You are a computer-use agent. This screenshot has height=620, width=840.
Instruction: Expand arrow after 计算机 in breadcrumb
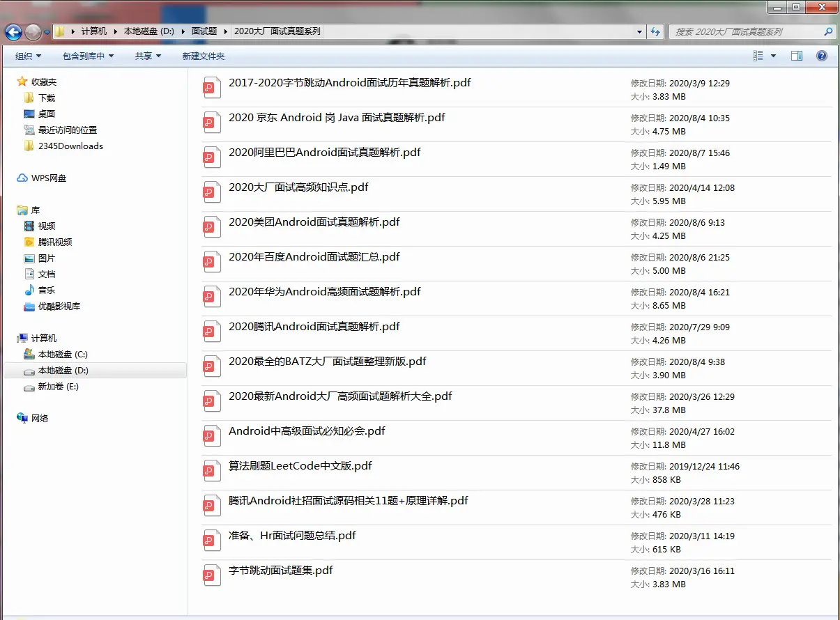(116, 31)
